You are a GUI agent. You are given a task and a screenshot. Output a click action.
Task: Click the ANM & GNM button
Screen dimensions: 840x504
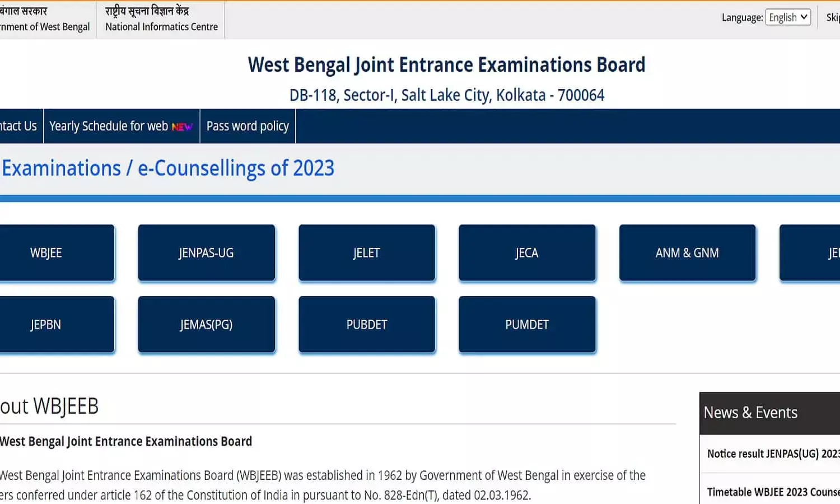point(687,253)
